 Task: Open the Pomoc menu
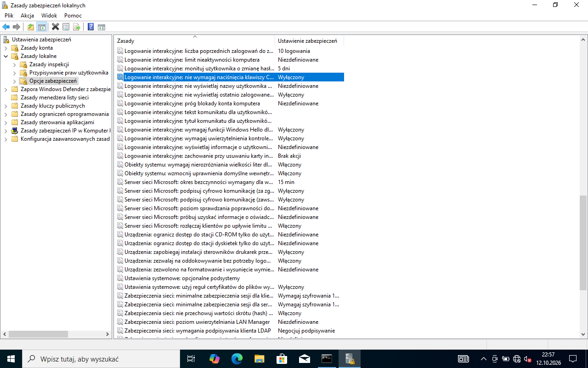click(x=73, y=15)
